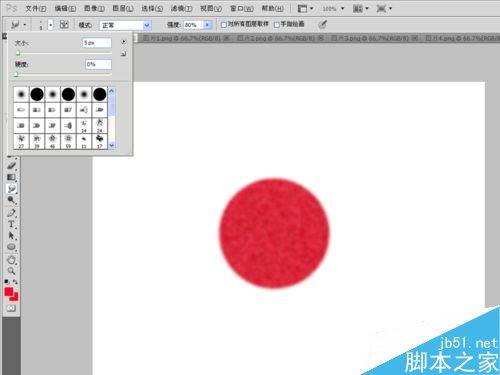Select the Ellipse shape tool
The width and height of the screenshot is (500, 375).
tap(11, 247)
